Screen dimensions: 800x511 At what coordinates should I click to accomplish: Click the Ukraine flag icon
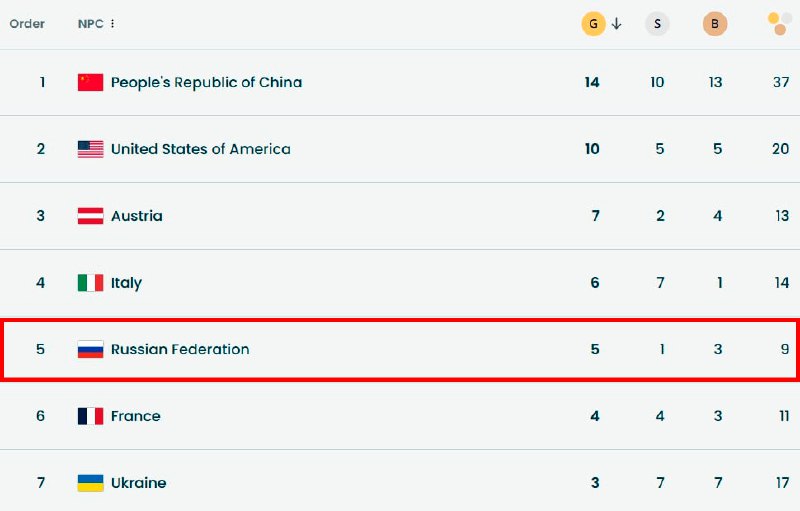91,483
